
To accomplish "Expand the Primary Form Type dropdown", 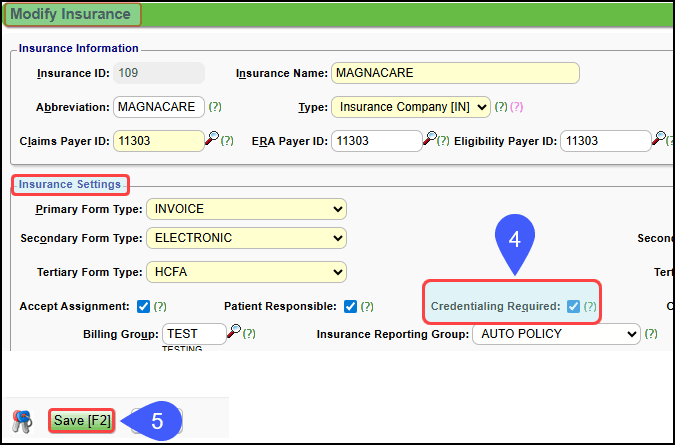I will 246,209.
